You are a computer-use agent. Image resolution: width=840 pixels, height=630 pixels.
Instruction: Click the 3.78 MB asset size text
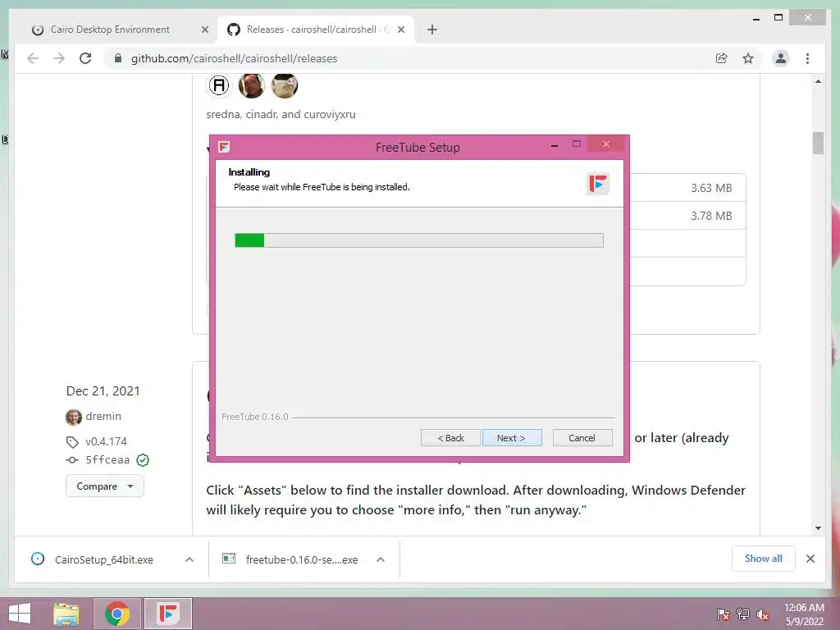click(711, 216)
